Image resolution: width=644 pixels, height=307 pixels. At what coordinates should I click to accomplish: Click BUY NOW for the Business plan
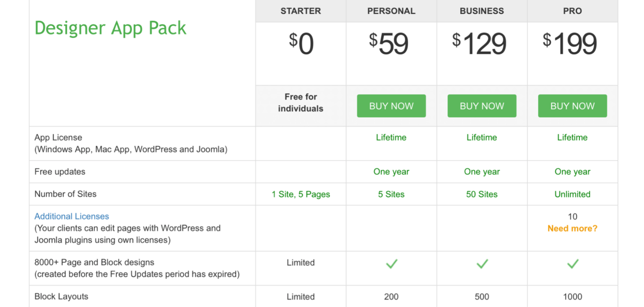click(482, 106)
